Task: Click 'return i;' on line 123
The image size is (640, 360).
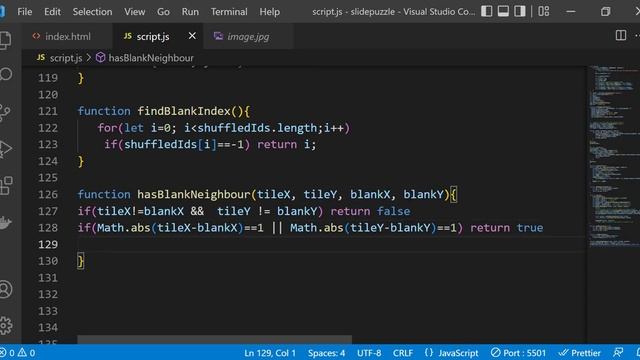Action: point(287,144)
